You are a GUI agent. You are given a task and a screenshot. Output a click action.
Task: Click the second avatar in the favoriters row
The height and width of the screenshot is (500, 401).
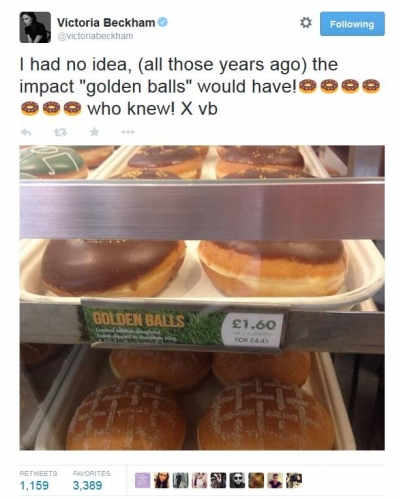coord(162,481)
